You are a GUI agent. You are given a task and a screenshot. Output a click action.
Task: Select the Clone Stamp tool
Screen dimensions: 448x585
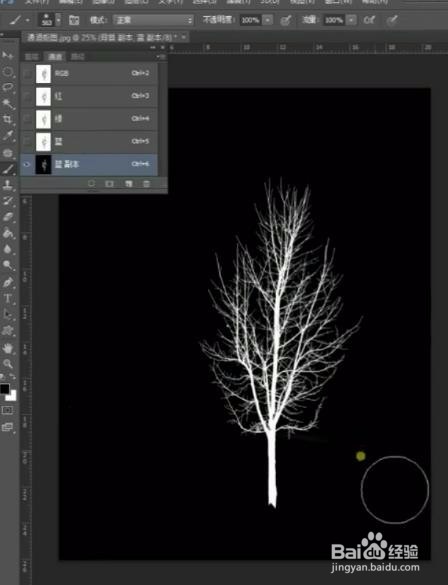[7, 185]
